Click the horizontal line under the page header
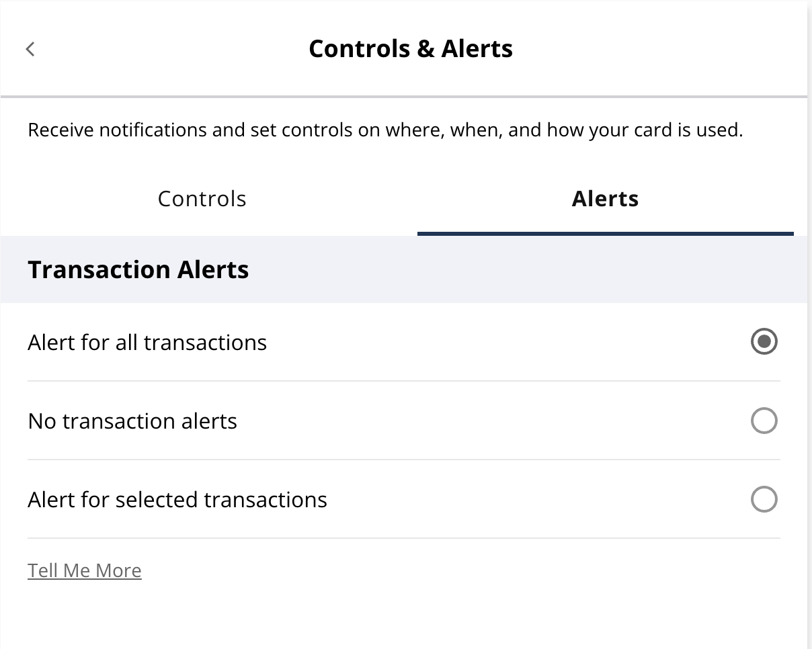This screenshot has height=649, width=812. coord(403,97)
